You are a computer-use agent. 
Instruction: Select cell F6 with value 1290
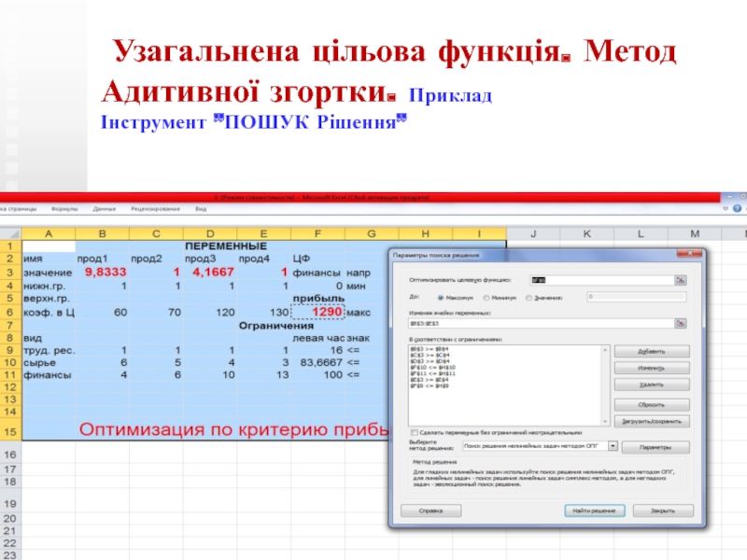pos(317,312)
